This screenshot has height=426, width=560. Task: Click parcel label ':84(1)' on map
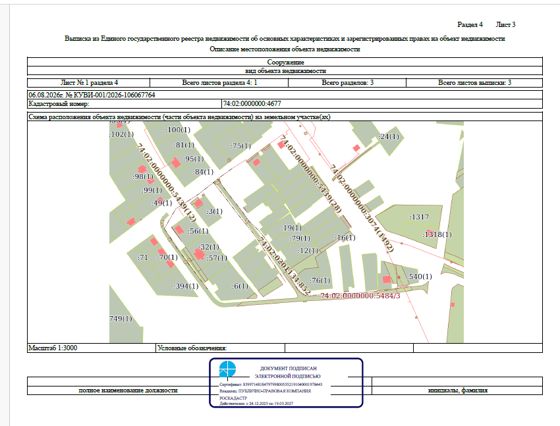click(204, 172)
